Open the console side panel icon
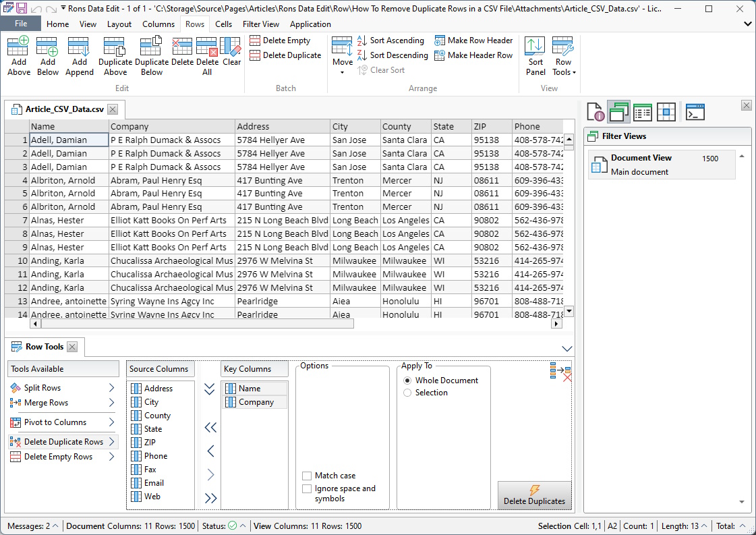756x535 pixels. click(695, 112)
